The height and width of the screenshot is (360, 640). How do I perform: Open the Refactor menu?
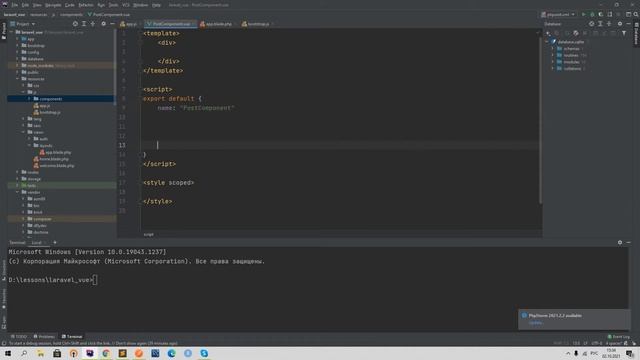[86, 5]
